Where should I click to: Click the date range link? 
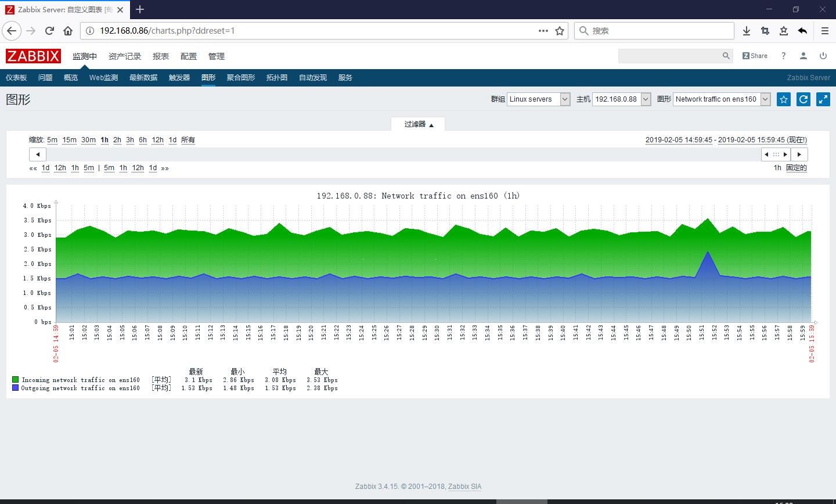[726, 140]
